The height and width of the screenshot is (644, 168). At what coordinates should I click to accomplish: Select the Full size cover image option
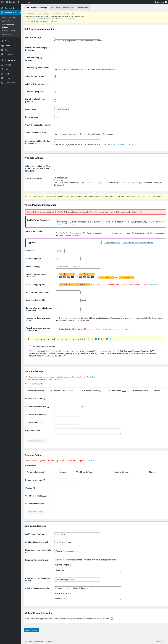coord(55,180)
